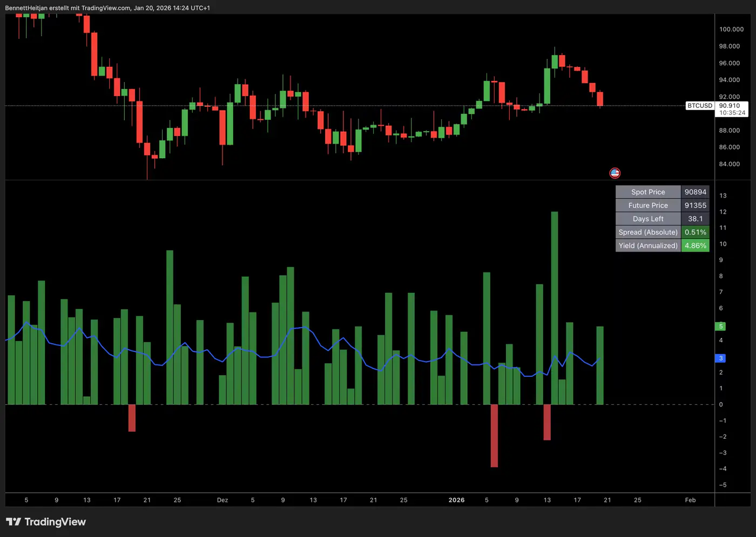The width and height of the screenshot is (756, 537).
Task: Select the BTCUSD symbol price label
Action: pyautogui.click(x=700, y=106)
